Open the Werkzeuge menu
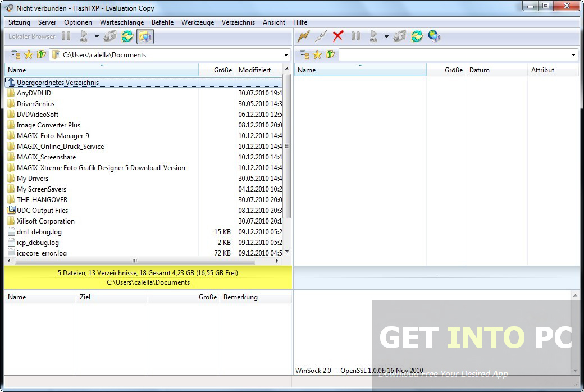Image resolution: width=584 pixels, height=392 pixels. click(x=198, y=22)
